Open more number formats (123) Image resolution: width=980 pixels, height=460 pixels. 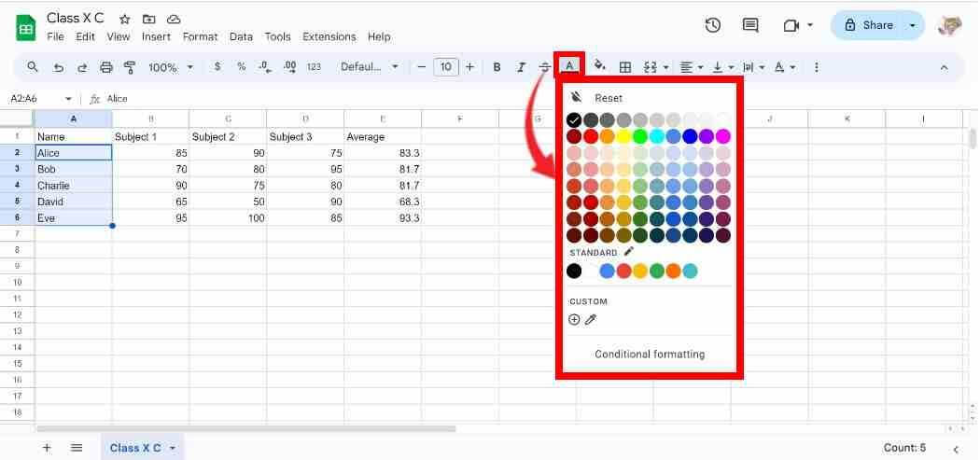(x=314, y=67)
